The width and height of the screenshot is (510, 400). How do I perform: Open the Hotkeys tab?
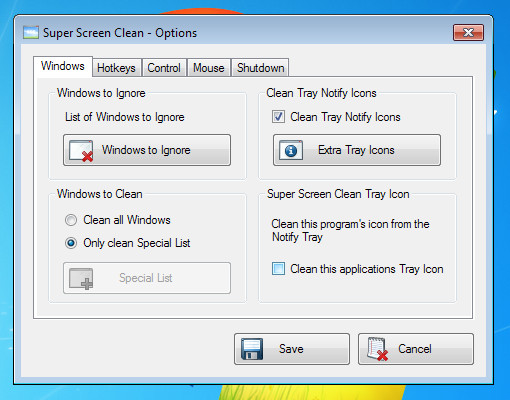116,68
